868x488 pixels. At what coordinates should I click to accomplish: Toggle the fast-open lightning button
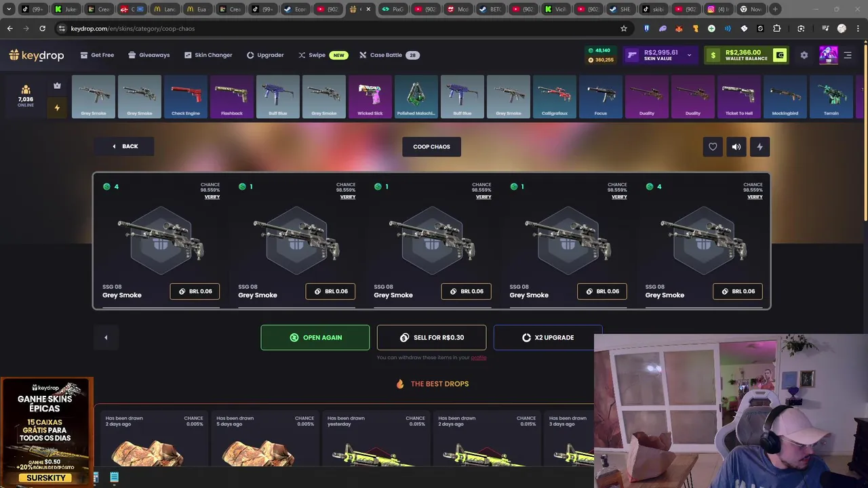759,146
